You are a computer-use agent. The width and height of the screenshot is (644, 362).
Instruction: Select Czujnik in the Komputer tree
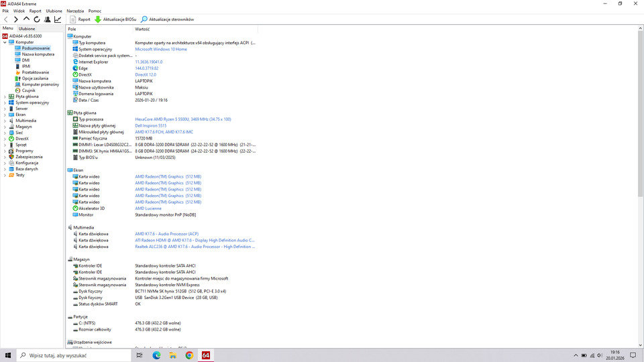tap(28, 90)
